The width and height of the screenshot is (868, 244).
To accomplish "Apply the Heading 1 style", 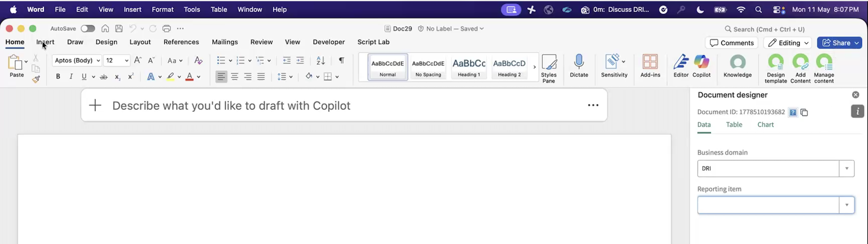I will tap(469, 67).
